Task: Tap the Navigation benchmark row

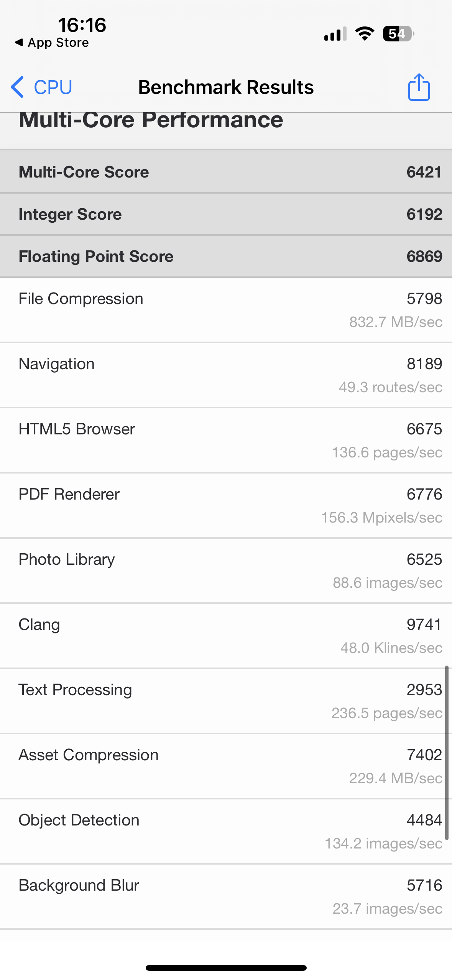Action: click(226, 375)
